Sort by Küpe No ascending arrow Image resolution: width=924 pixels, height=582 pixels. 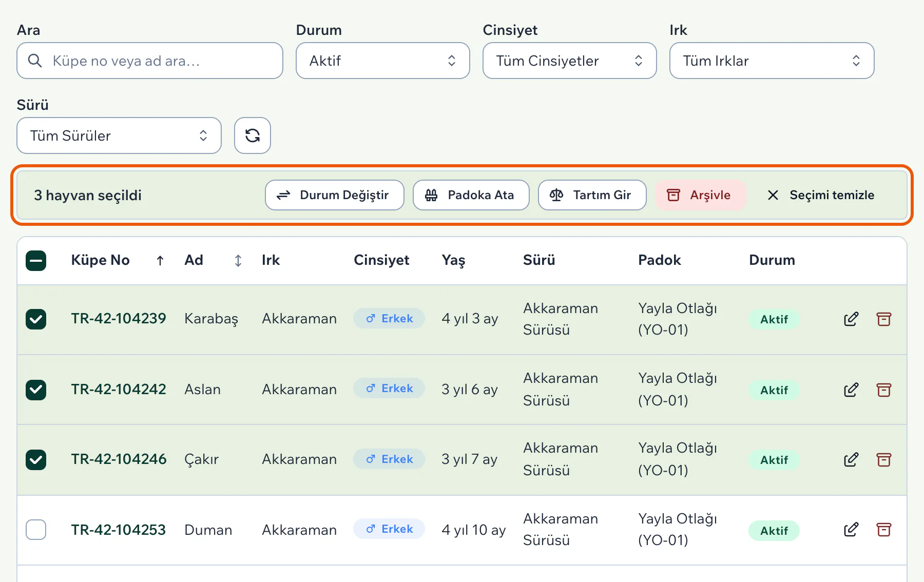coord(160,261)
